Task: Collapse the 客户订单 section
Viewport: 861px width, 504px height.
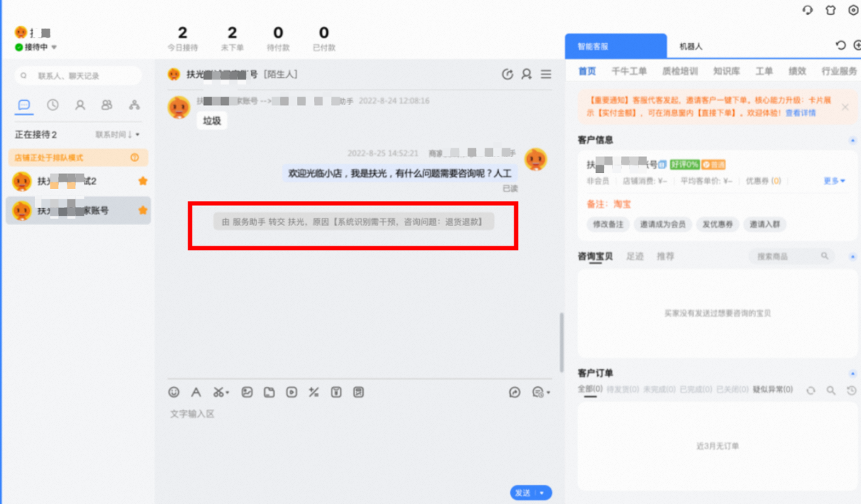Action: click(852, 373)
